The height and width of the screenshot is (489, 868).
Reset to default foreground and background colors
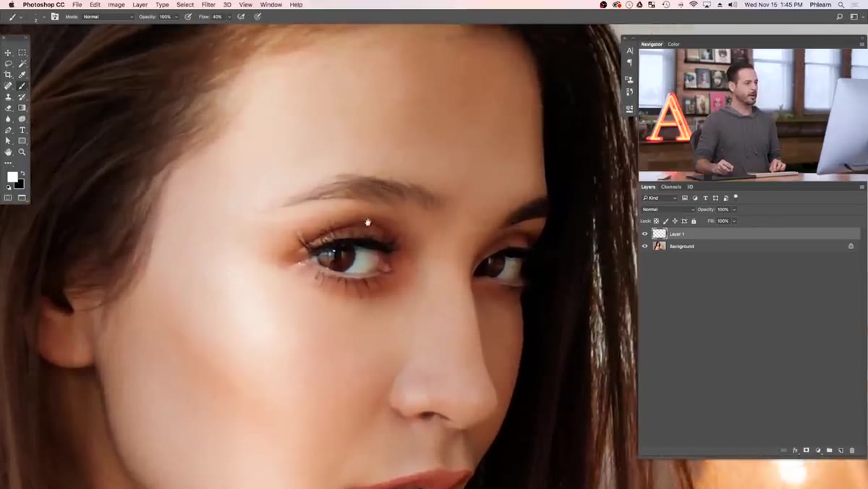point(9,188)
